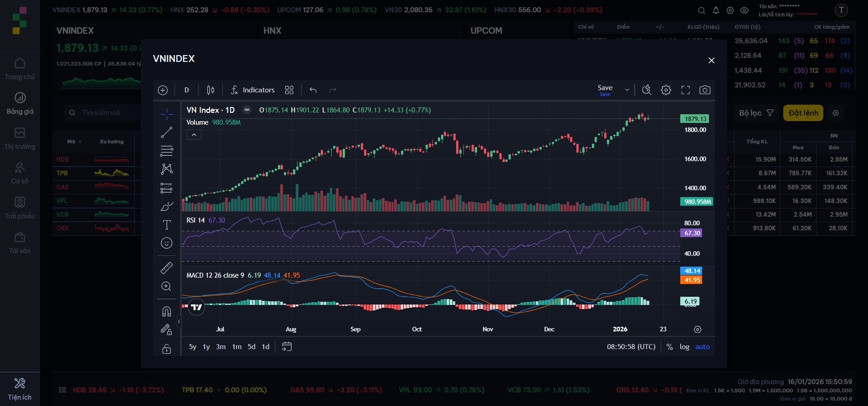This screenshot has width=868, height=406.
Task: Open the D timeframe interval selector
Action: 186,90
